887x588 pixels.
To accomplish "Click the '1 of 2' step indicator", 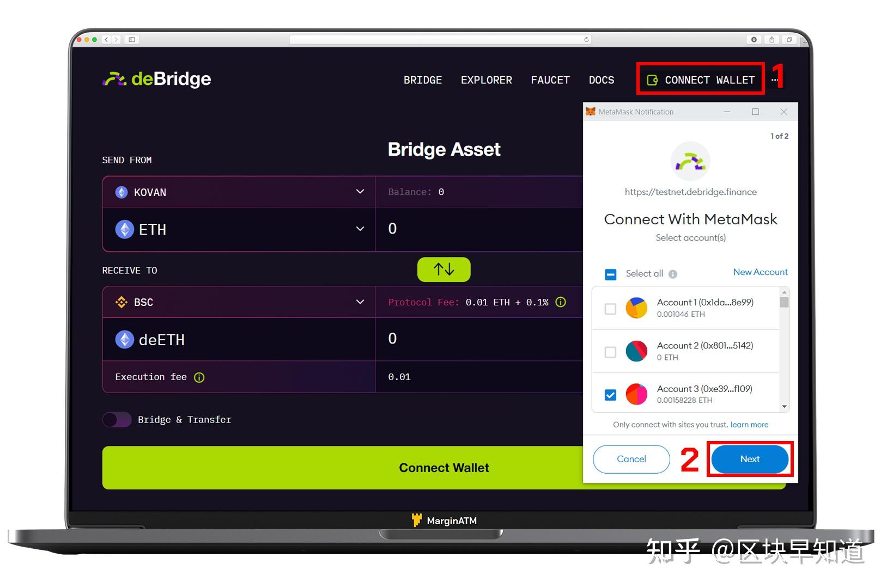I will coord(779,136).
